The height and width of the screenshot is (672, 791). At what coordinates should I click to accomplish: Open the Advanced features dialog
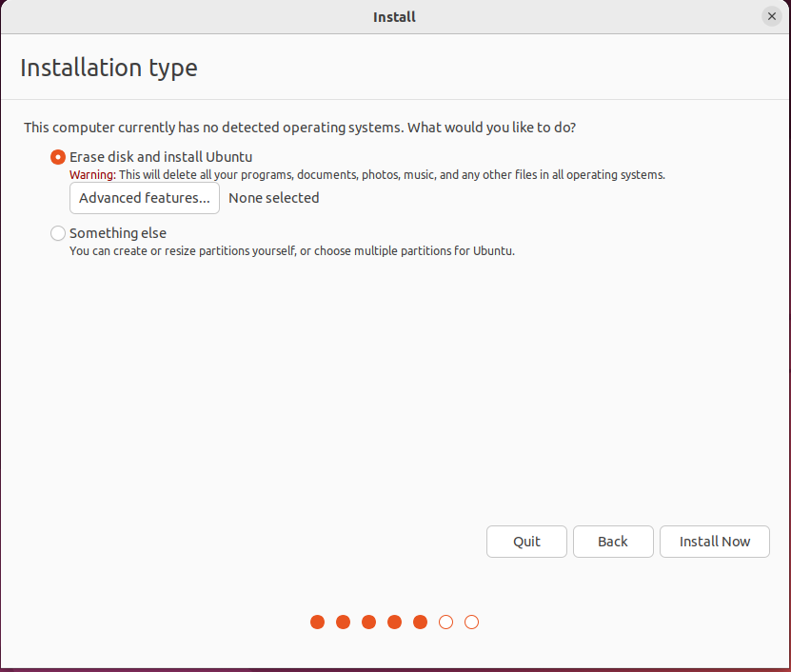[x=145, y=198]
